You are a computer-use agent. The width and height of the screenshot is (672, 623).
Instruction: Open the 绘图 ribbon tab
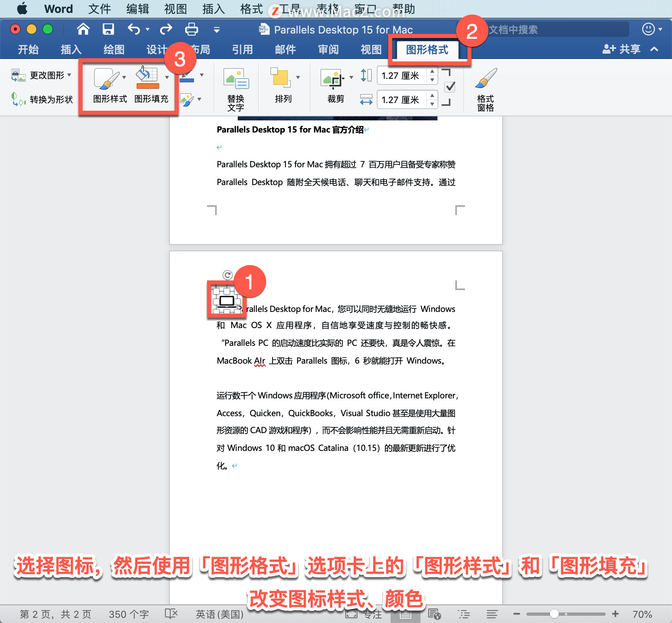pos(114,49)
